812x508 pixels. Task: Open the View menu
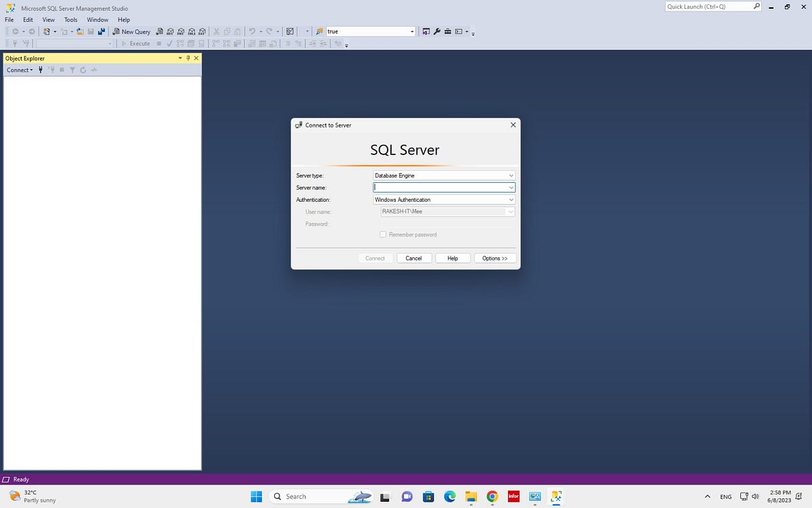point(48,20)
